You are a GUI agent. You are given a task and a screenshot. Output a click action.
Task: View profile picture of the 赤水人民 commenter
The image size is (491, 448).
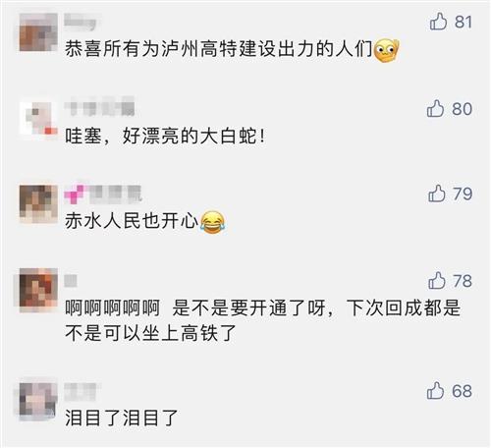pyautogui.click(x=38, y=204)
